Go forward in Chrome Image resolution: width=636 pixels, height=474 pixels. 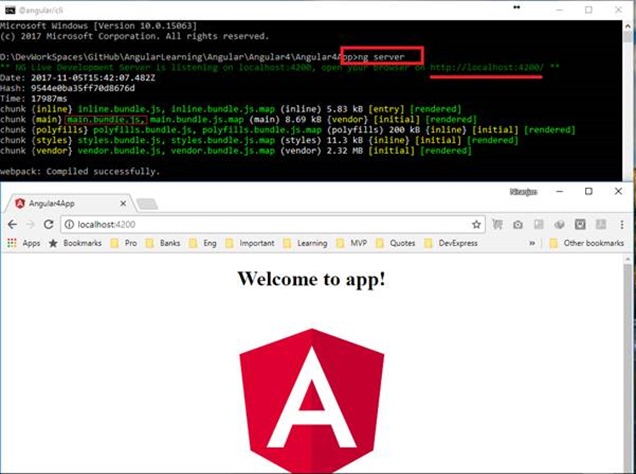click(30, 224)
